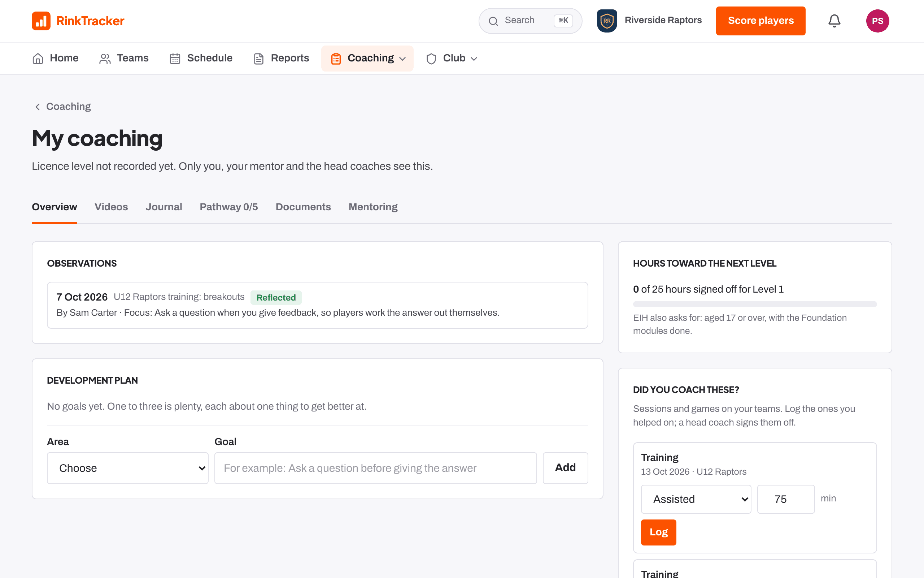Image resolution: width=924 pixels, height=578 pixels.
Task: Click the Home house icon
Action: click(38, 59)
